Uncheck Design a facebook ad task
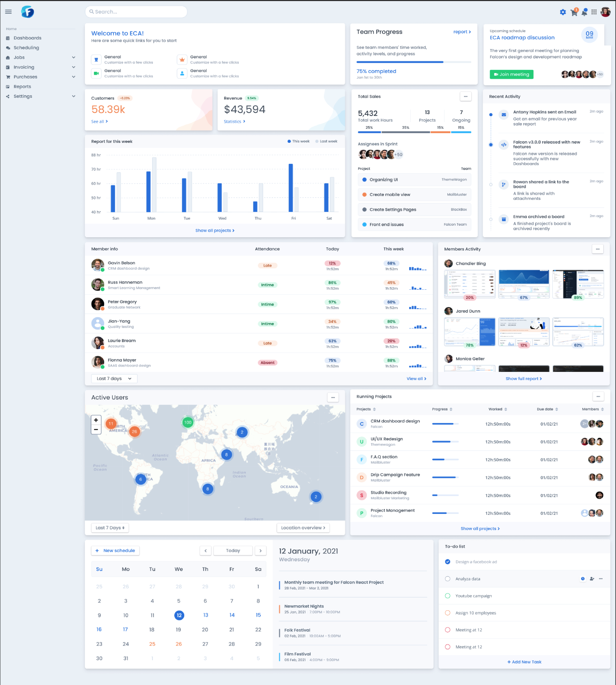 tap(448, 562)
